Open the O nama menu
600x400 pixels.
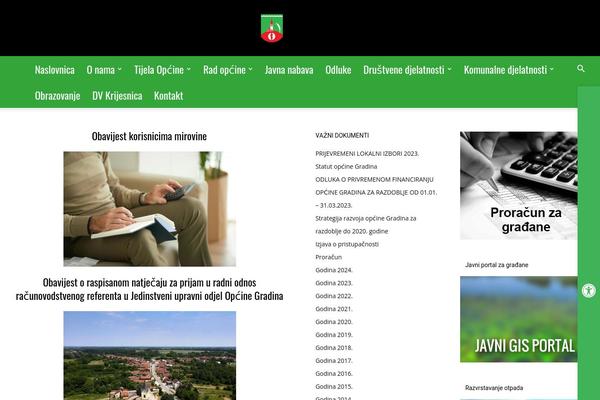101,70
